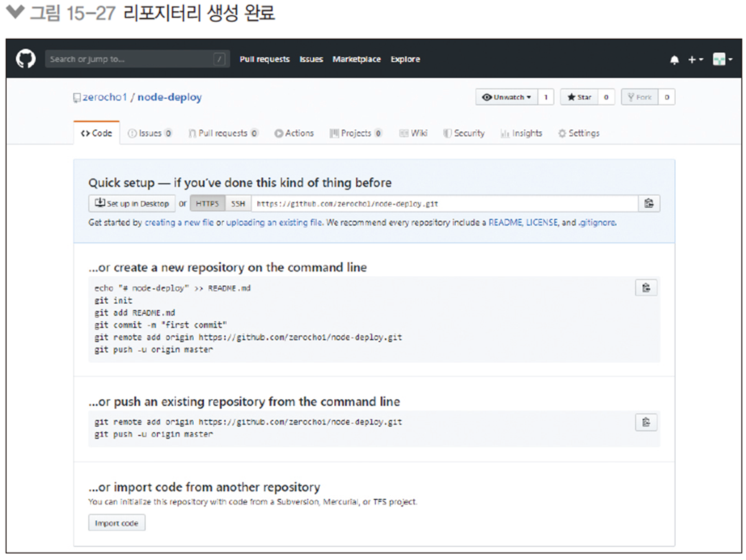Click the creating a new file link

[x=179, y=223]
